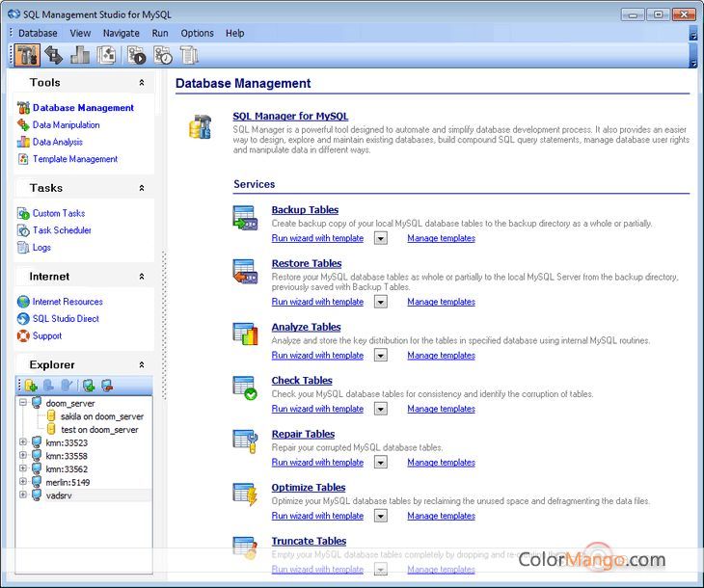Click Manage templates under Analyze Tables
The width and height of the screenshot is (704, 588).
[x=442, y=356]
